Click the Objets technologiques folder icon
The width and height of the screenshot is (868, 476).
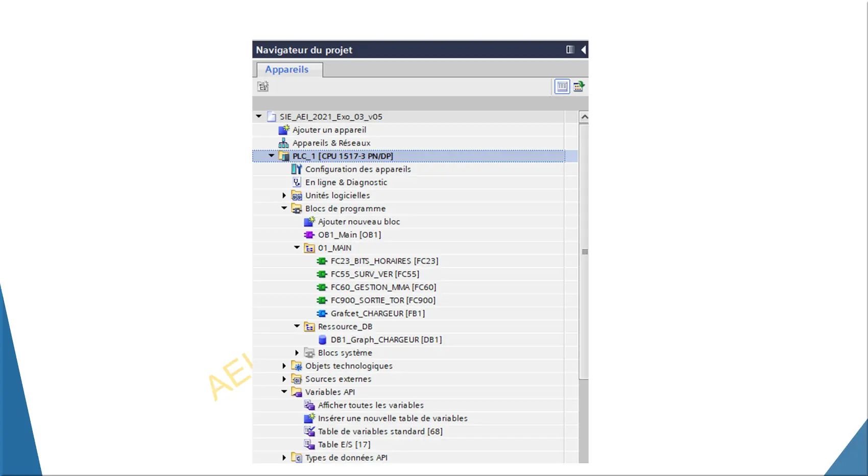coord(297,366)
